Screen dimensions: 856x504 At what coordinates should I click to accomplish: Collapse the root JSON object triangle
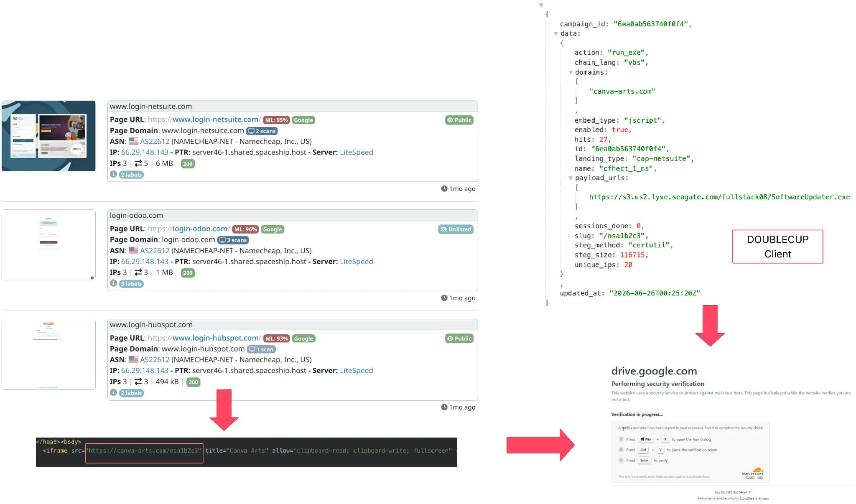[541, 5]
